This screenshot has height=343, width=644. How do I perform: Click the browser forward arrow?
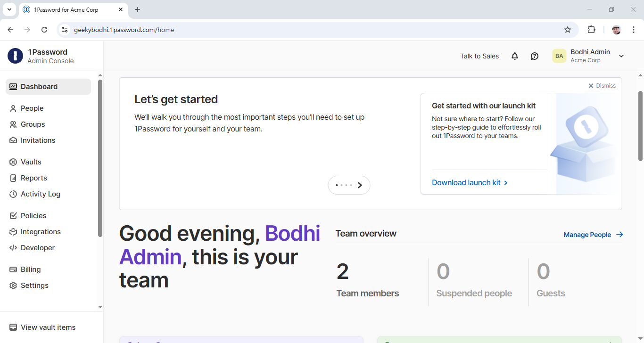[27, 30]
